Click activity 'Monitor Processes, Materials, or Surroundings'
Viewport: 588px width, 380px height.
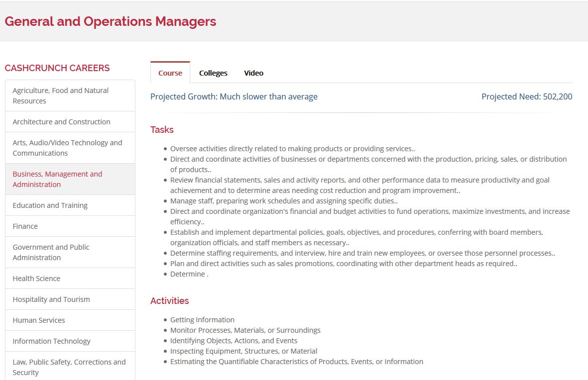pyautogui.click(x=245, y=330)
